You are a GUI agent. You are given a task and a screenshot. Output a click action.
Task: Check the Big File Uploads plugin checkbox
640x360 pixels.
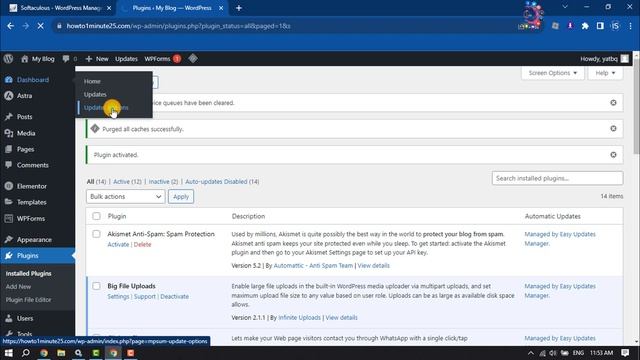click(96, 286)
